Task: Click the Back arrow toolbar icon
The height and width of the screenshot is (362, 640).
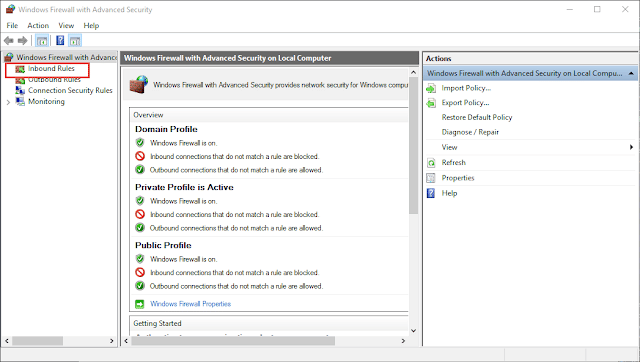Action: point(9,40)
